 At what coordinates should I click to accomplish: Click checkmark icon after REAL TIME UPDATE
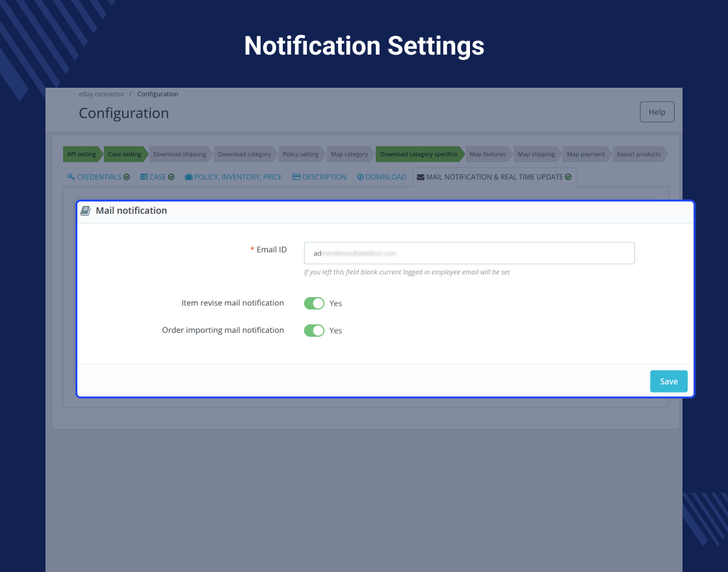pyautogui.click(x=568, y=177)
